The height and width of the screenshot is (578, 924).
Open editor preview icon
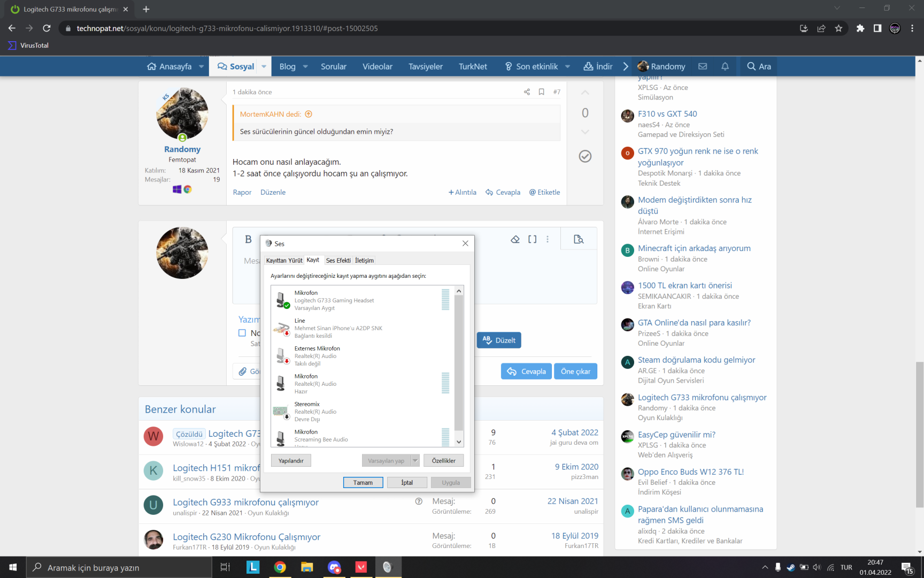coord(579,239)
